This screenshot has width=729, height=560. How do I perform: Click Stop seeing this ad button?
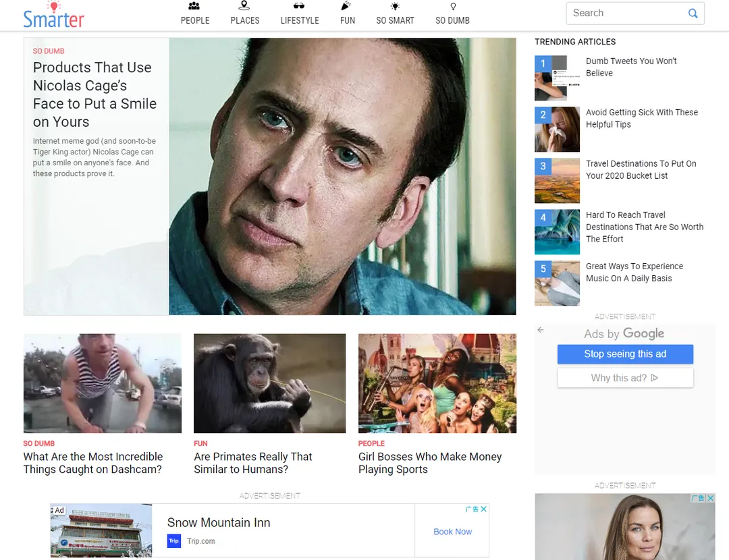point(625,354)
